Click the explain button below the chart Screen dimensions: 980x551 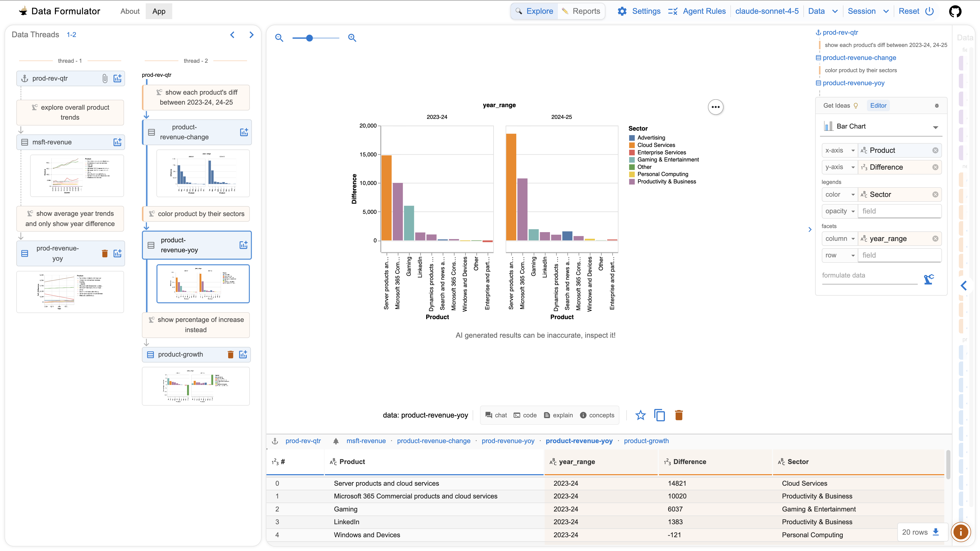point(558,415)
